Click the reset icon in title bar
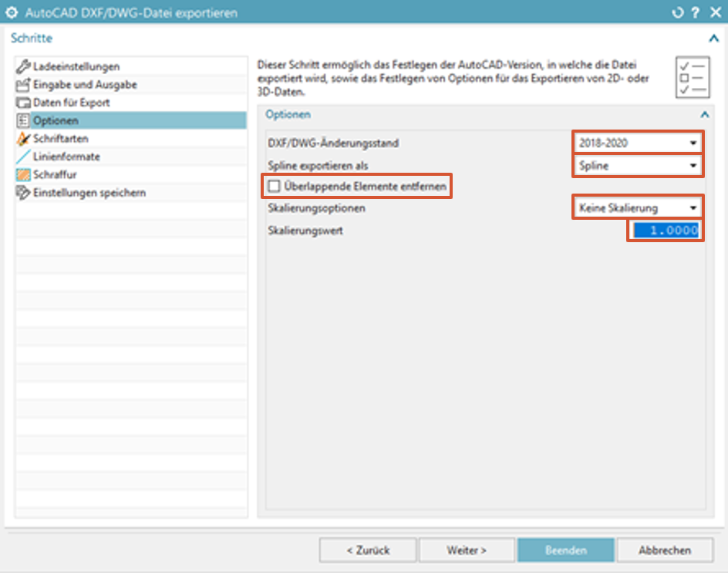The image size is (728, 573). coord(678,13)
